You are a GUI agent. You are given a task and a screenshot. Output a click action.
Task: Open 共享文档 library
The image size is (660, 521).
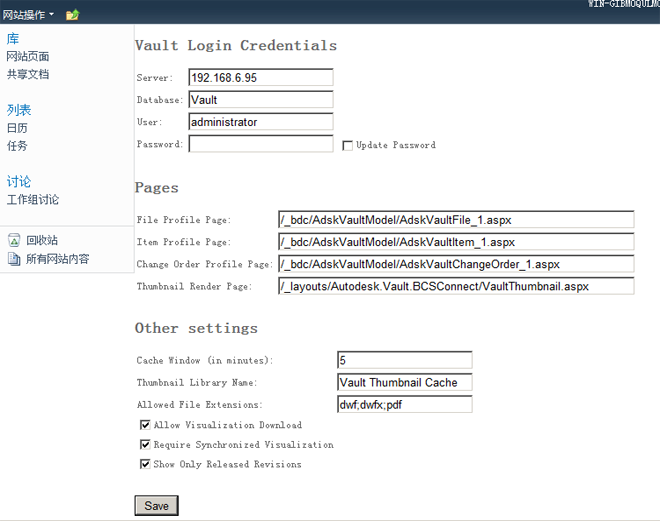(28, 74)
